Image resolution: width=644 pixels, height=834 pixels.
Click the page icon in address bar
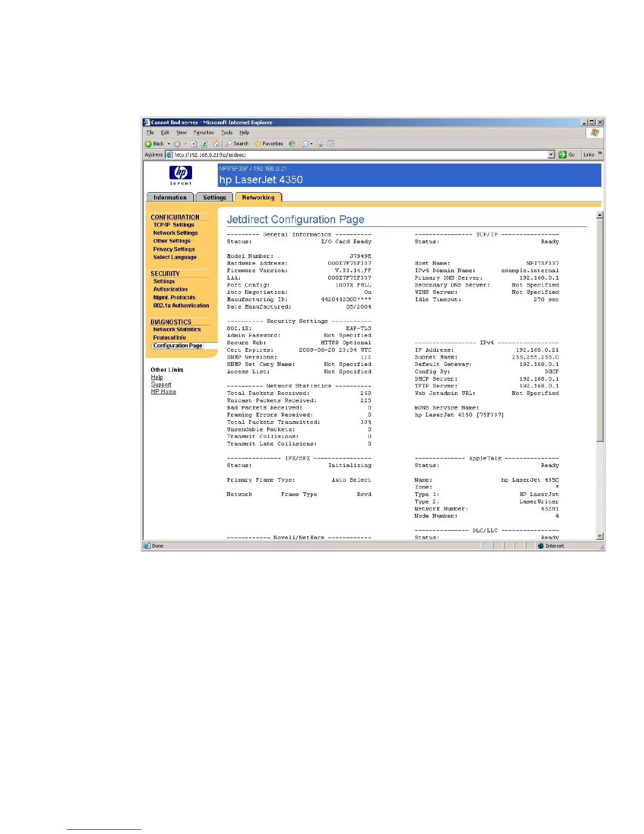tap(169, 155)
